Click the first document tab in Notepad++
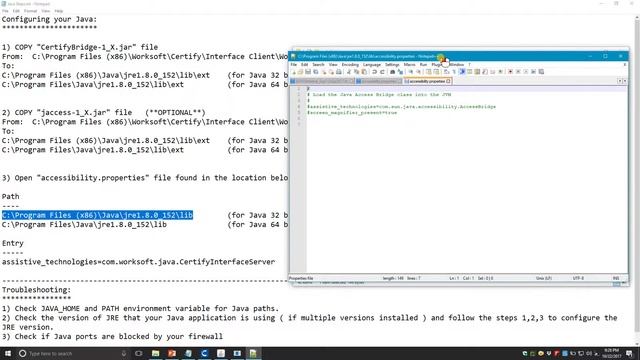Viewport: 640px width, 360px height. [x=322, y=81]
